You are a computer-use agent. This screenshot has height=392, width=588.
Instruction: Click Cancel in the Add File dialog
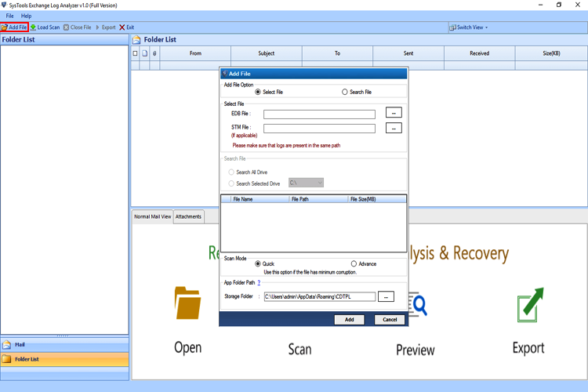(x=390, y=320)
